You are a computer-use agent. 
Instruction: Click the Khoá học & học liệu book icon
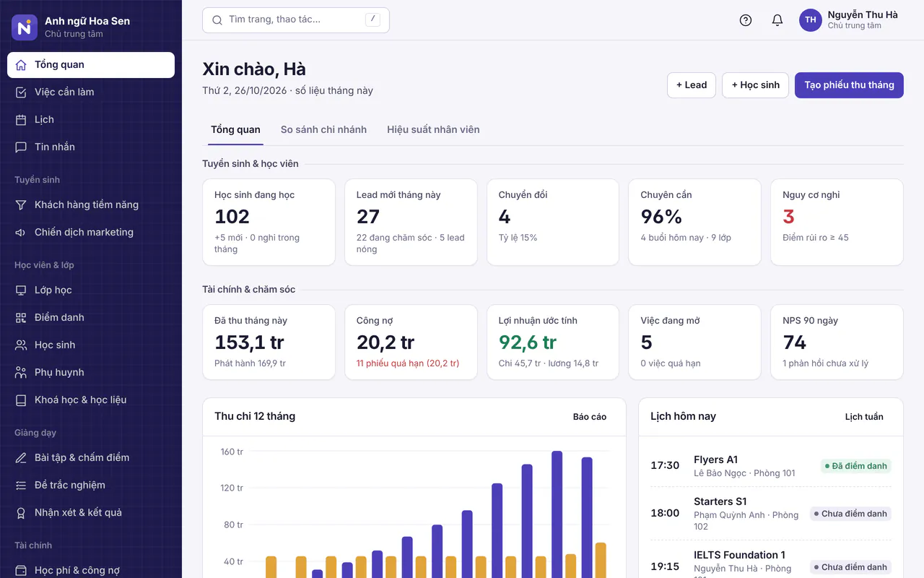(x=21, y=400)
